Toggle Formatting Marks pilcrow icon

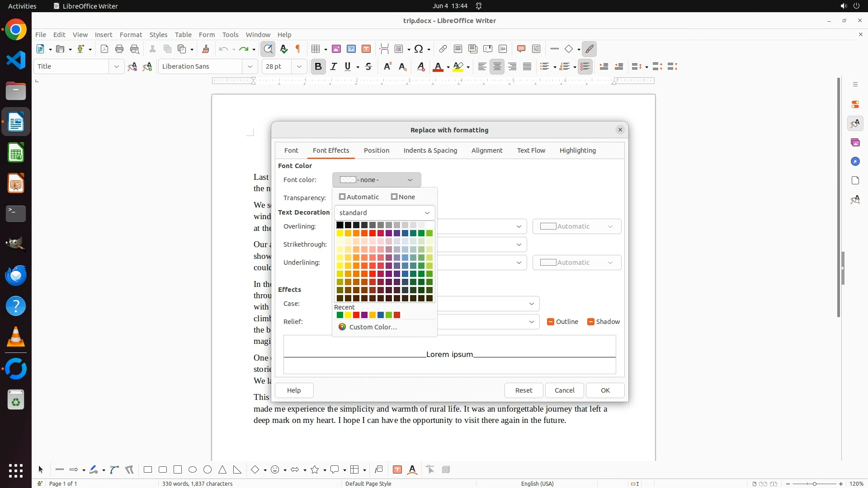298,49
